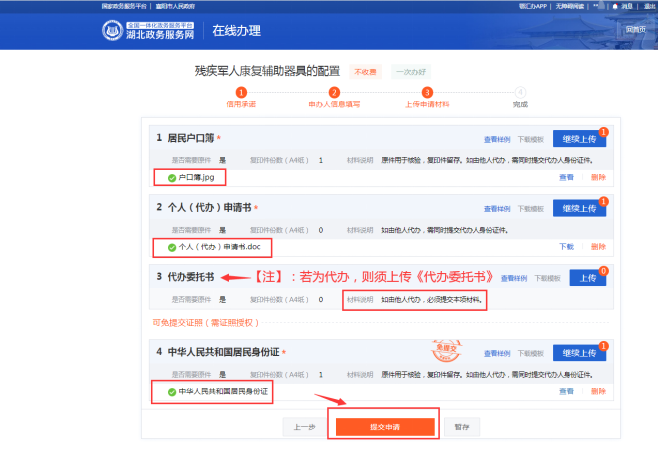Click the green check icon beside 中华人民共和国居民身份证
Image resolution: width=661 pixels, height=457 pixels.
click(172, 391)
